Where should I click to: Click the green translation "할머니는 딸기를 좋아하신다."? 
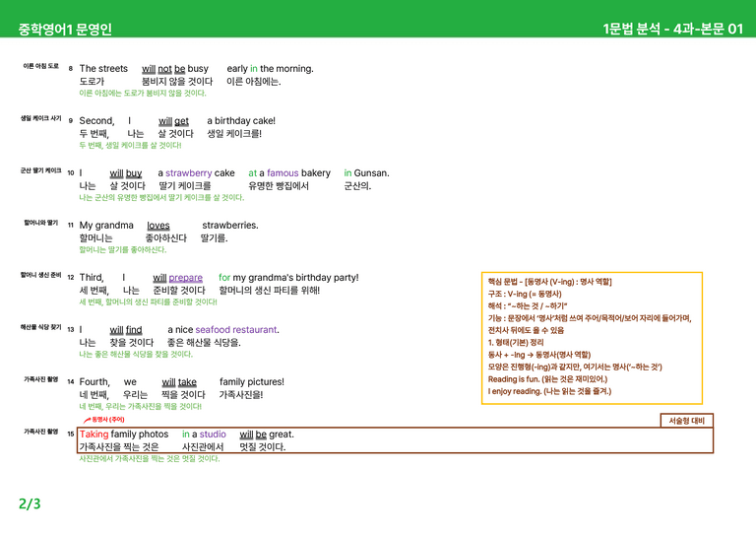122,250
